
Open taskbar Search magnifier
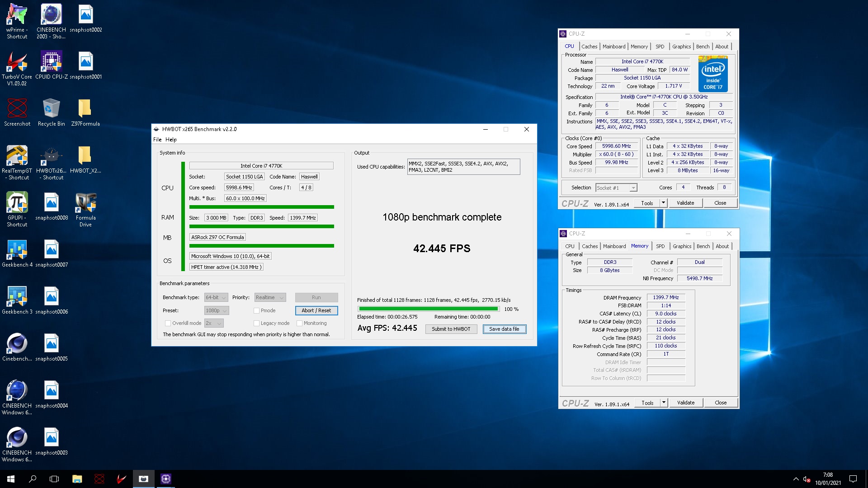(x=33, y=479)
